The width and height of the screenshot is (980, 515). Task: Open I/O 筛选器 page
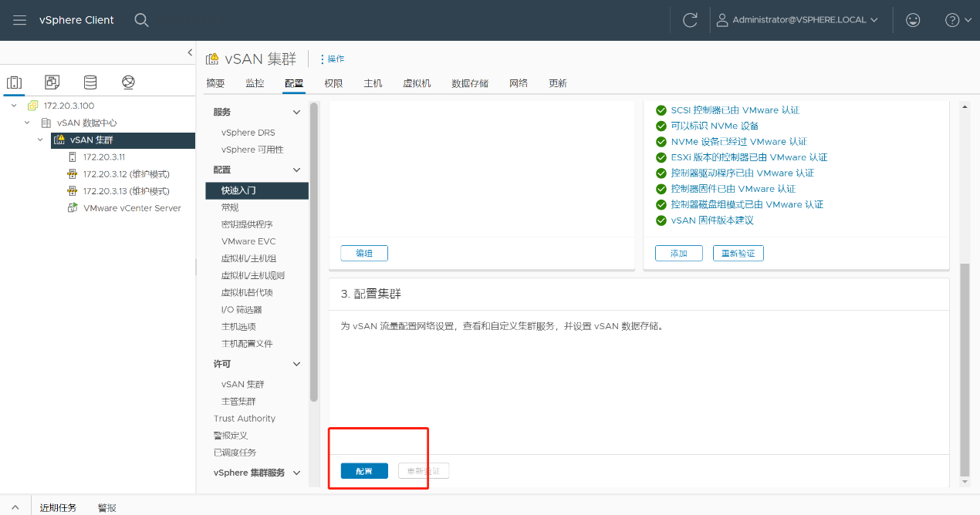pyautogui.click(x=242, y=309)
